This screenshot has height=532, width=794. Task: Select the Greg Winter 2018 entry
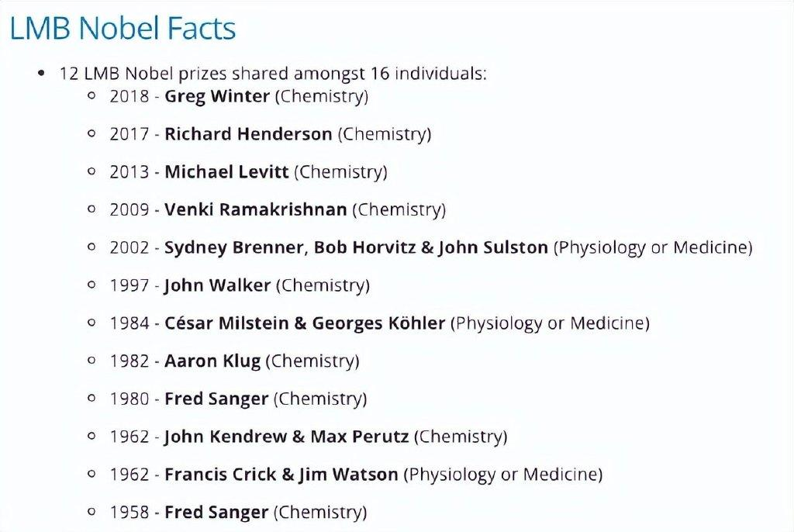239,96
